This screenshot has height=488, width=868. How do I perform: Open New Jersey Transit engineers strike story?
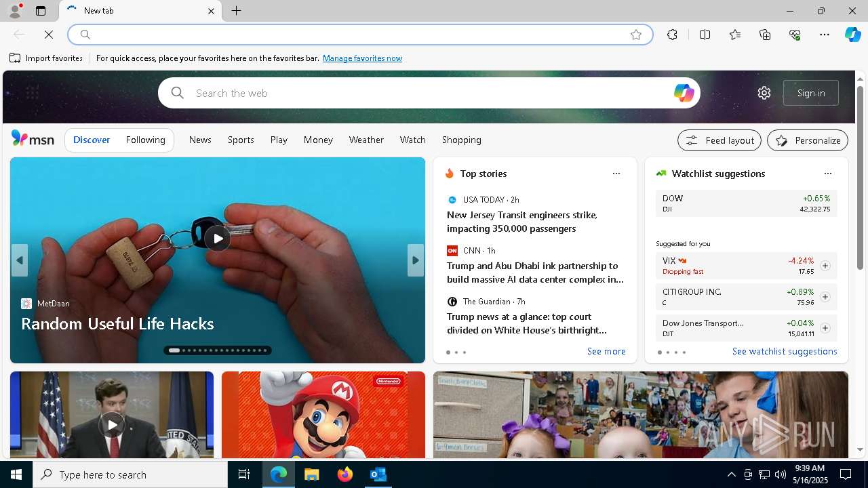(x=522, y=222)
